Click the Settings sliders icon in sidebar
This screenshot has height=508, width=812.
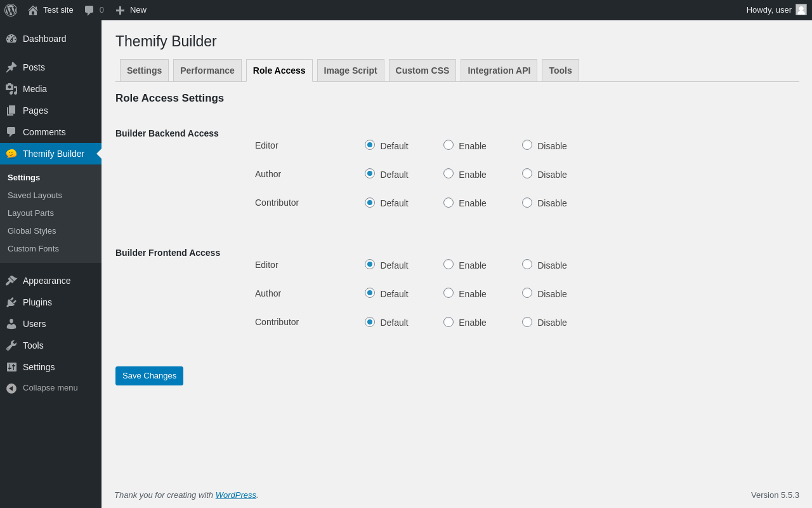point(11,367)
